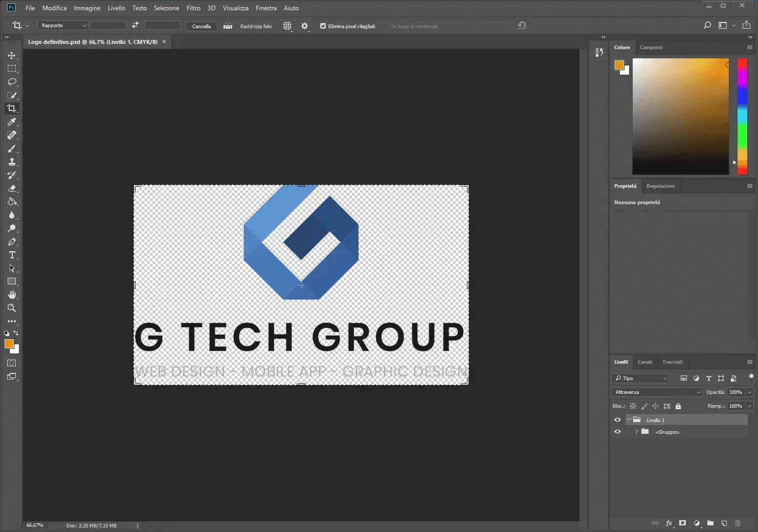The image size is (758, 532).
Task: Select the Rectangular Marquee tool
Action: pyautogui.click(x=12, y=69)
